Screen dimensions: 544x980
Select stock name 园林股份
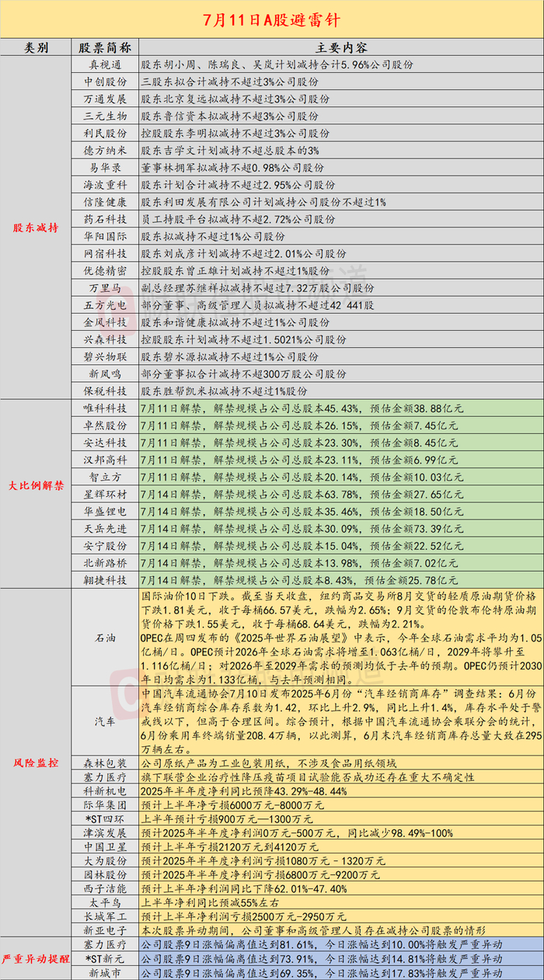(105, 874)
